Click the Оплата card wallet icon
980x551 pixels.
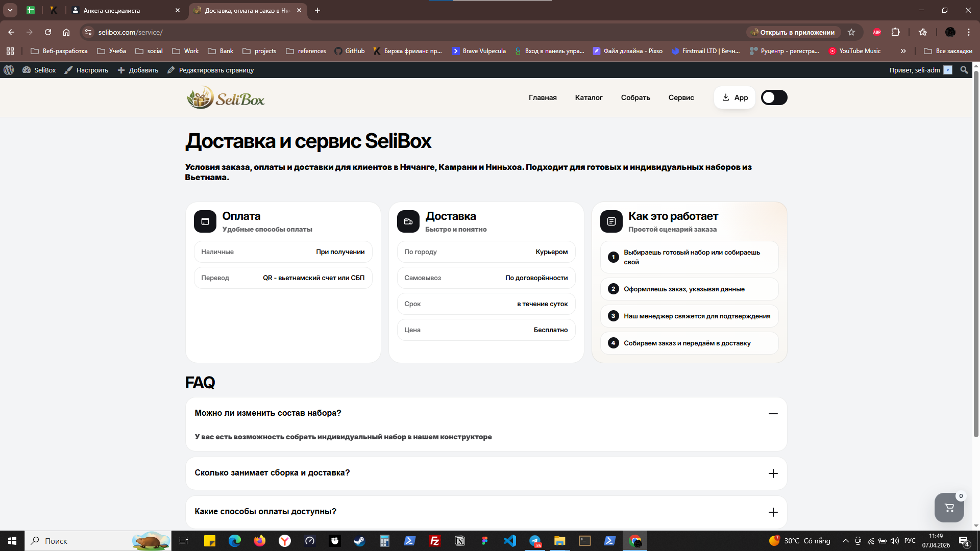coord(205,221)
